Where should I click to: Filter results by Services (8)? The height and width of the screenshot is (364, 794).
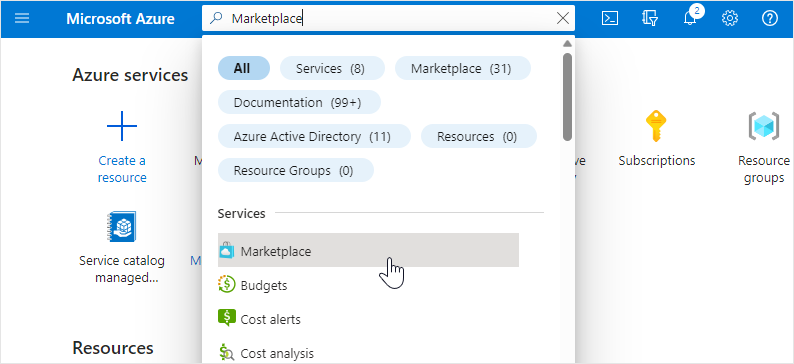(x=332, y=68)
